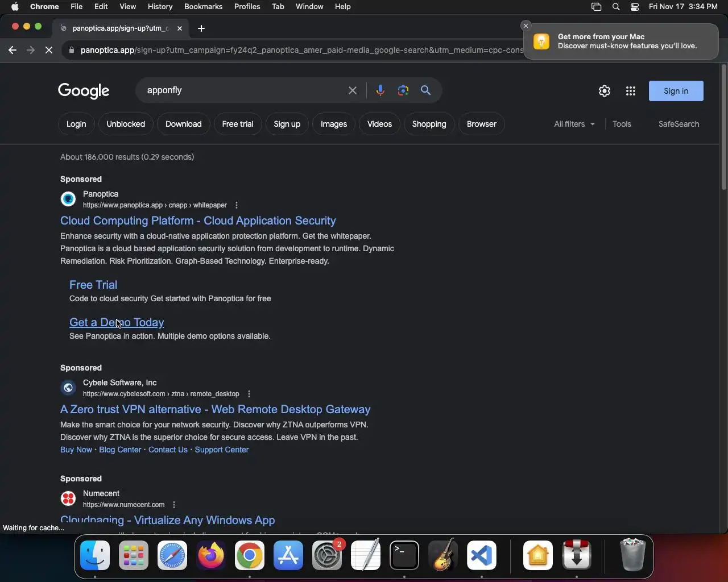
Task: Open Cybele Support Center link
Action: [222, 450]
